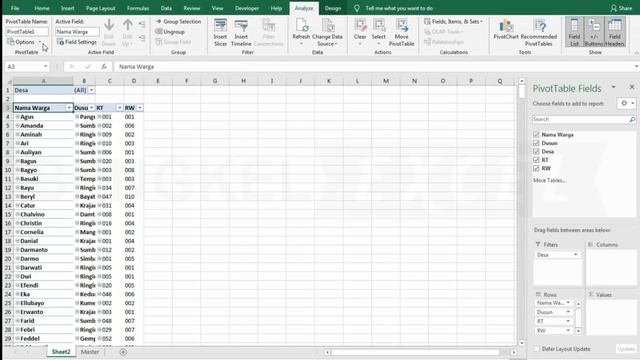Expand the Amanda row item

pyautogui.click(x=18, y=126)
